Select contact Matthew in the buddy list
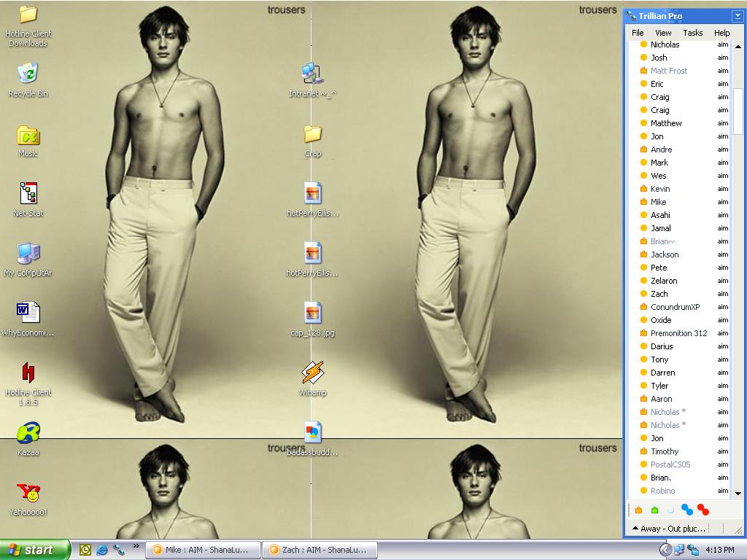The height and width of the screenshot is (560, 747). 678,123
